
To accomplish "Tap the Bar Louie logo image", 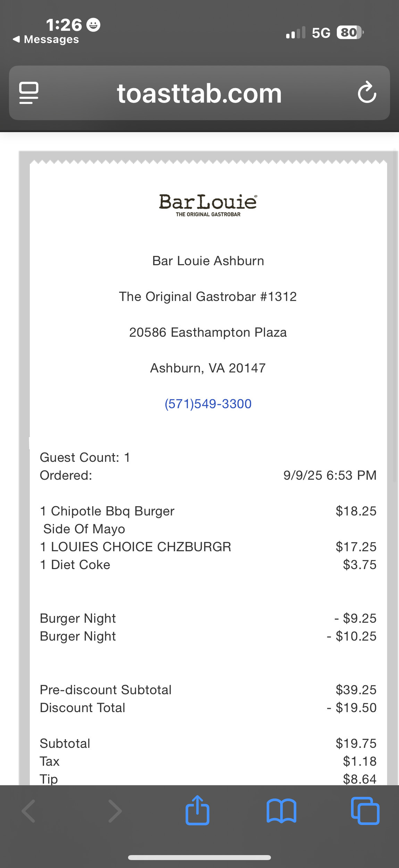I will click(208, 205).
